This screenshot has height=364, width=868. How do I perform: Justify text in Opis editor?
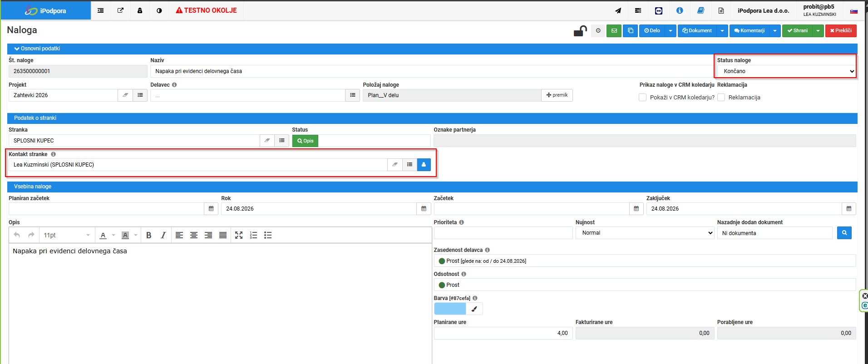(223, 235)
